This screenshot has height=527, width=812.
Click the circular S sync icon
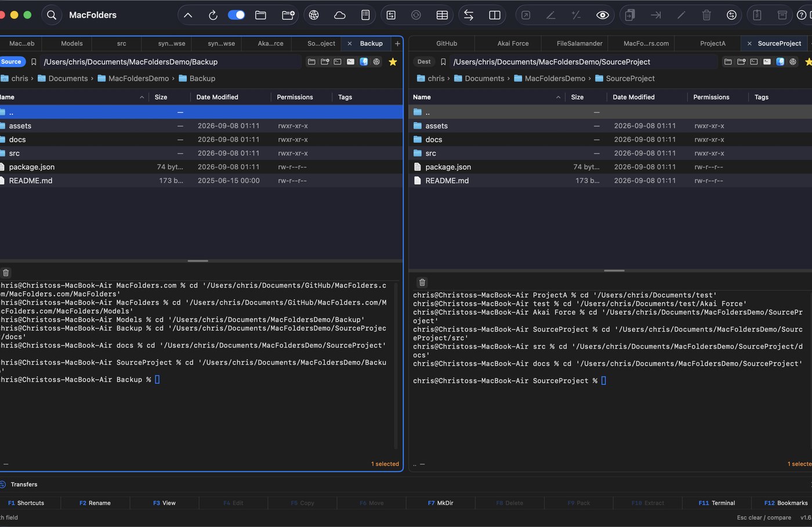[732, 15]
